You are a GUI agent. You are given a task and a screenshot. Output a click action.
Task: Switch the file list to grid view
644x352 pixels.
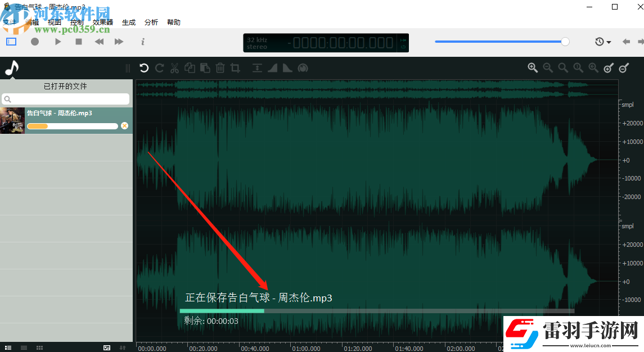[x=39, y=347]
